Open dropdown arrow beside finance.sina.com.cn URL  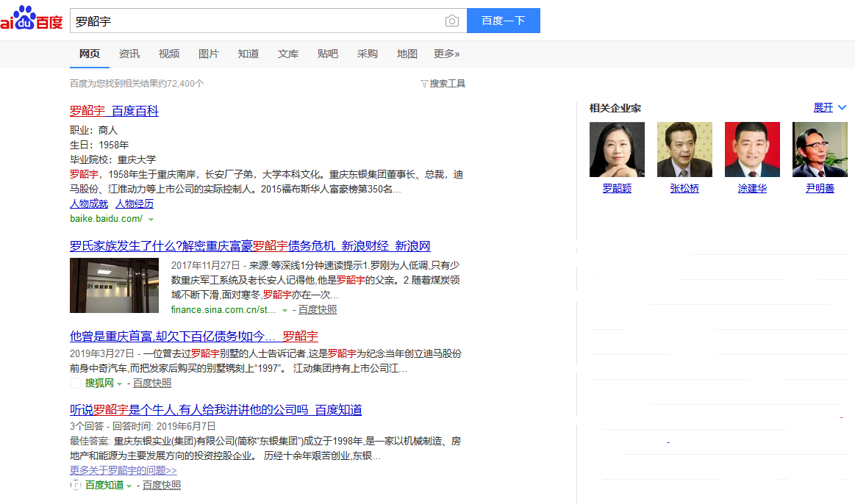(x=285, y=310)
